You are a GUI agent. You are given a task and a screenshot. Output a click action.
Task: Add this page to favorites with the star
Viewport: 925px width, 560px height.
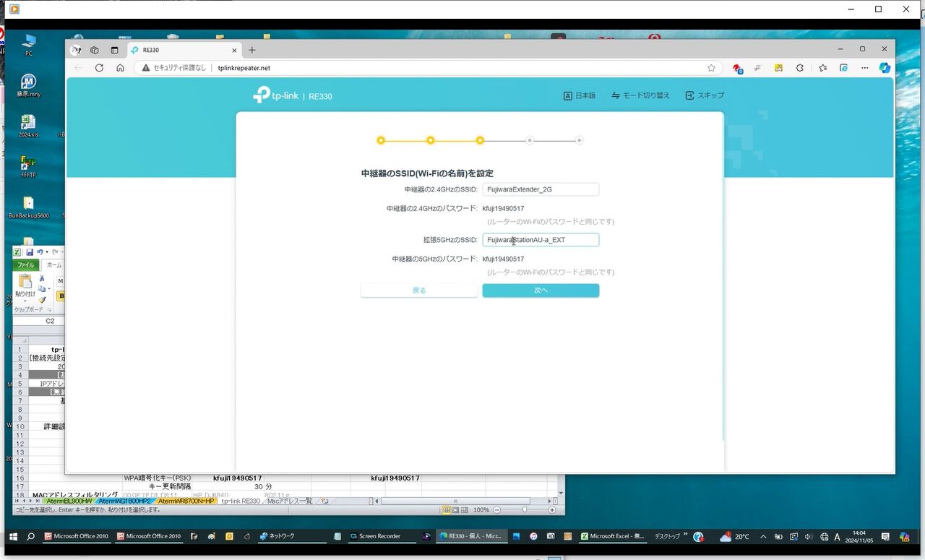tap(711, 68)
